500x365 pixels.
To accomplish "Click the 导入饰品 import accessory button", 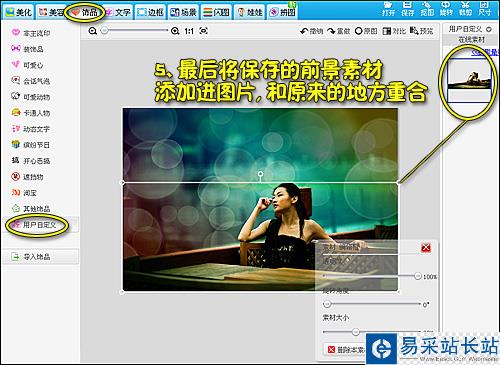I will (41, 257).
